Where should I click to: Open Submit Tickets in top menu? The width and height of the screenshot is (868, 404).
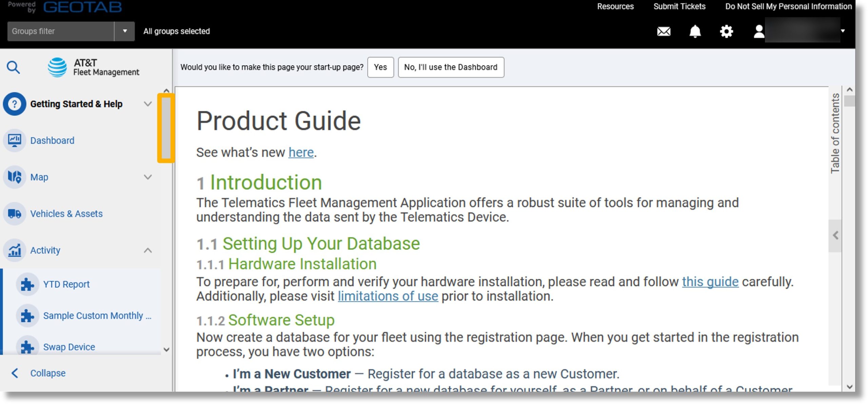pyautogui.click(x=679, y=6)
